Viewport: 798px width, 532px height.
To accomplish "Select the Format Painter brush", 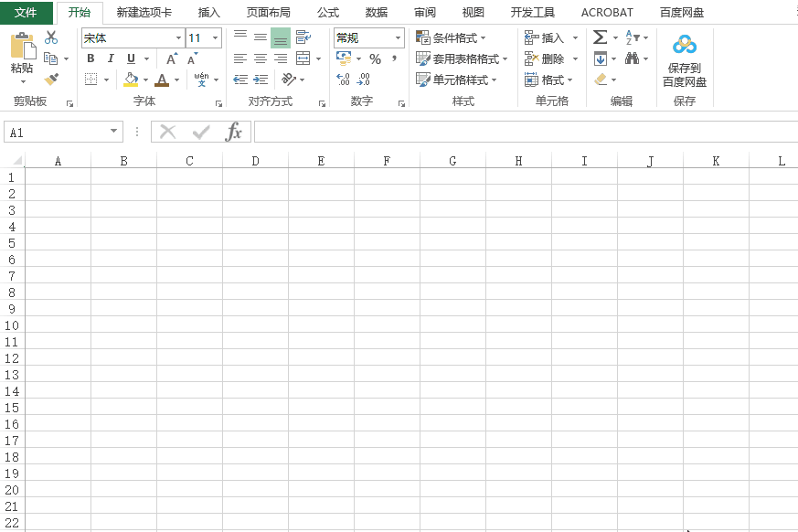I will click(51, 80).
